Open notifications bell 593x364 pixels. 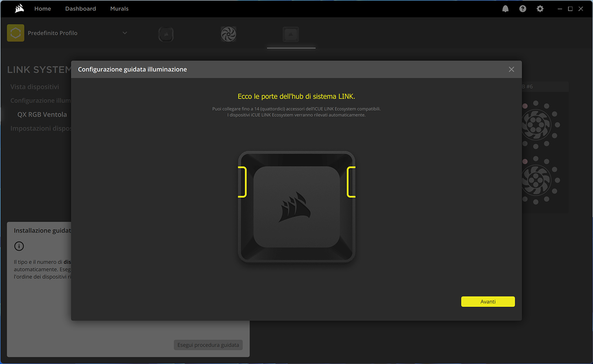(505, 9)
